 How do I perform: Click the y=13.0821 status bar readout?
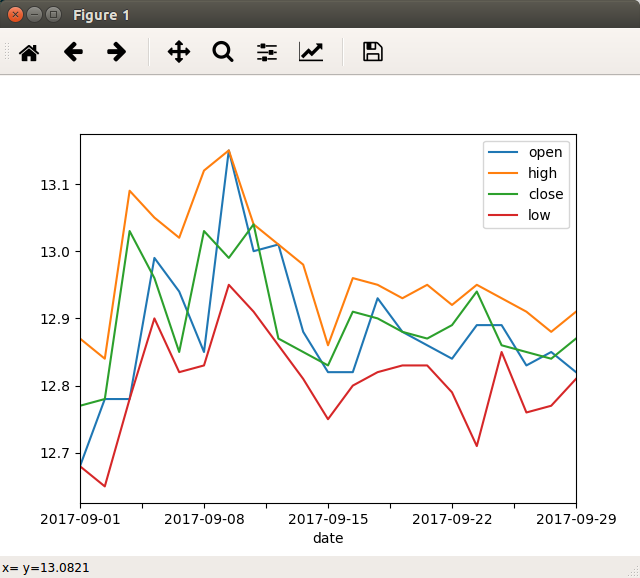[56, 568]
